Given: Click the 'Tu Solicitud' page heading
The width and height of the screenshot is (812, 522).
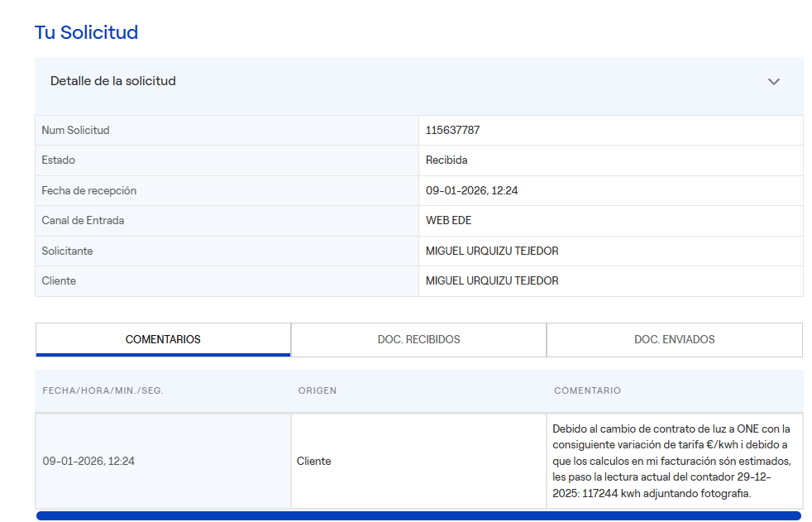Looking at the screenshot, I should [86, 32].
